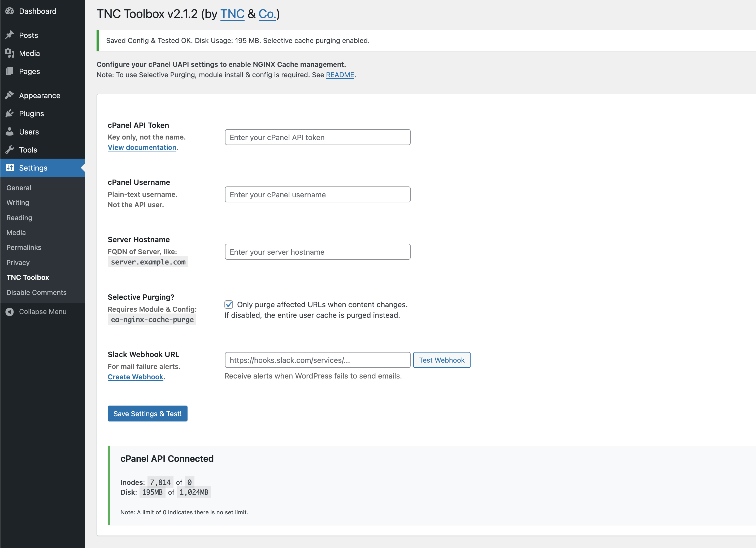Click the Test Webhook button
Image resolution: width=756 pixels, height=548 pixels.
click(442, 360)
